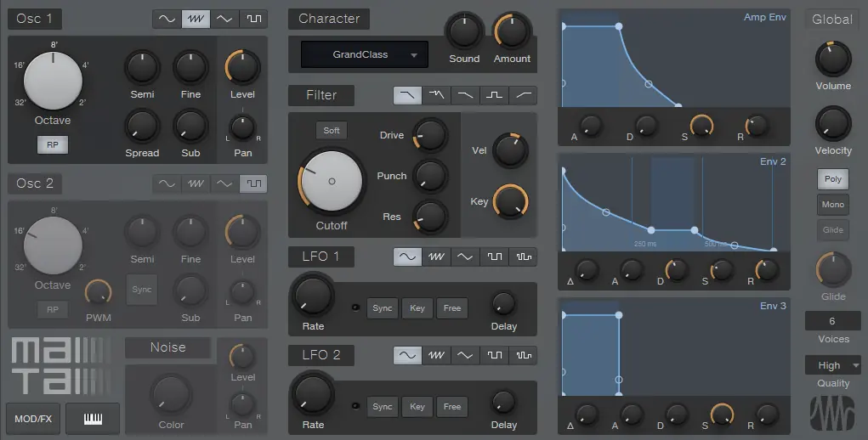Click the filter Res knob
The image size is (868, 440).
coord(430,217)
